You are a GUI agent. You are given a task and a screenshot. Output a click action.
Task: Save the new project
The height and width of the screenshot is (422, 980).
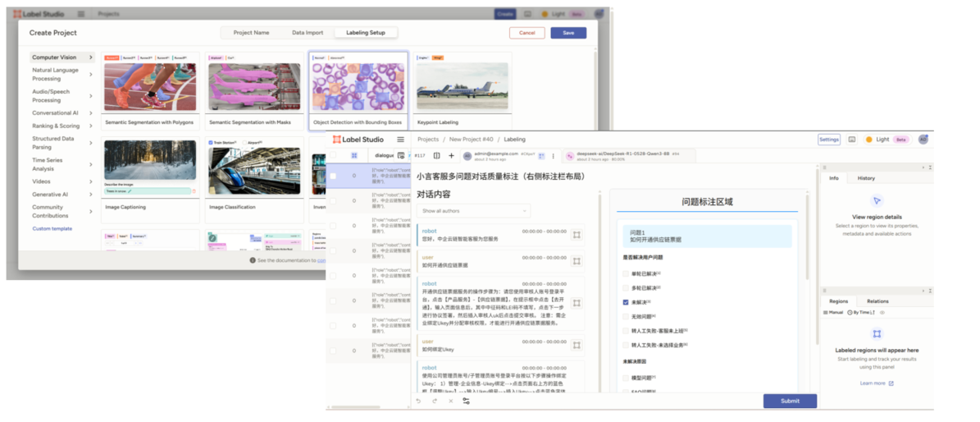(x=568, y=33)
